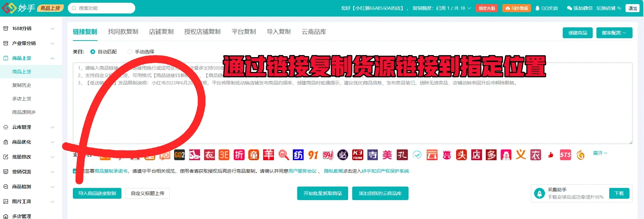Expand the 商品优化 sidebar chevron

pos(52,142)
